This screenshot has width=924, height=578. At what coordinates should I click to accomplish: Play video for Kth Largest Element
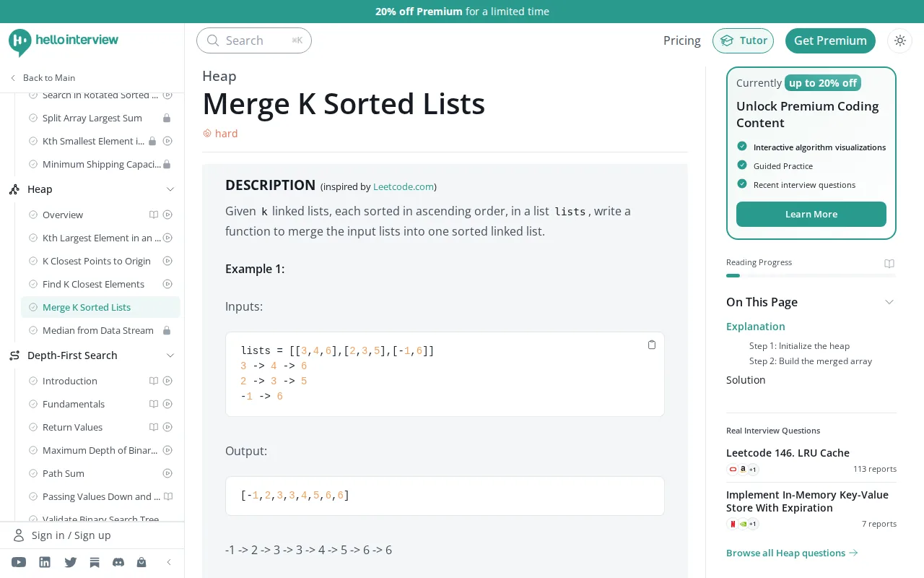click(x=167, y=238)
